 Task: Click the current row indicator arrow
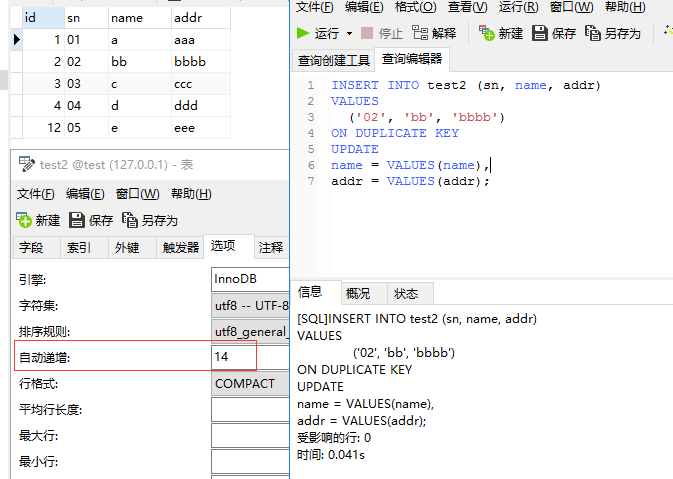point(17,39)
